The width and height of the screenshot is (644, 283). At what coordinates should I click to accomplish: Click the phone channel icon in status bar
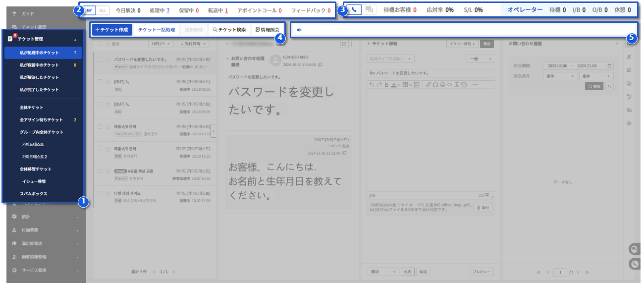(x=354, y=9)
